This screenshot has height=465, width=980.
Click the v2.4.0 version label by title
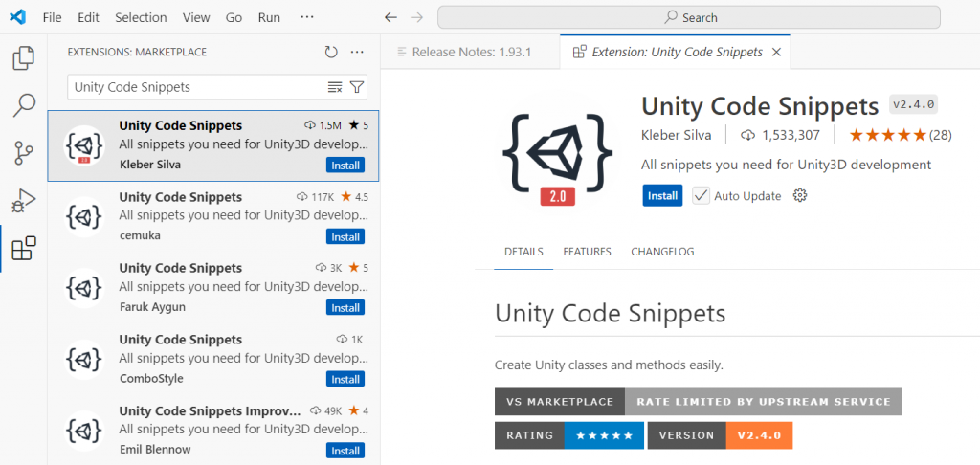913,105
